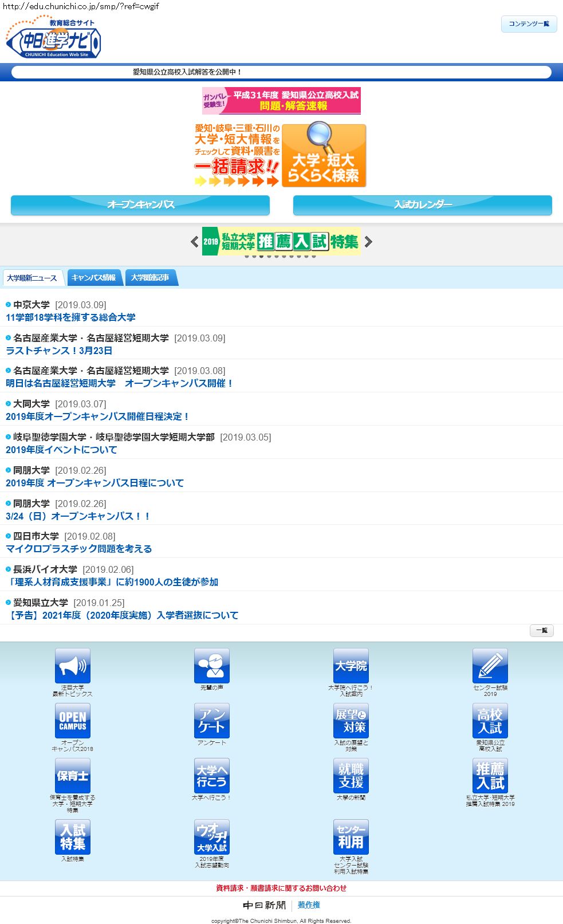563x924 pixels.
Task: Click the 入試カレンダー button
Action: 423,205
